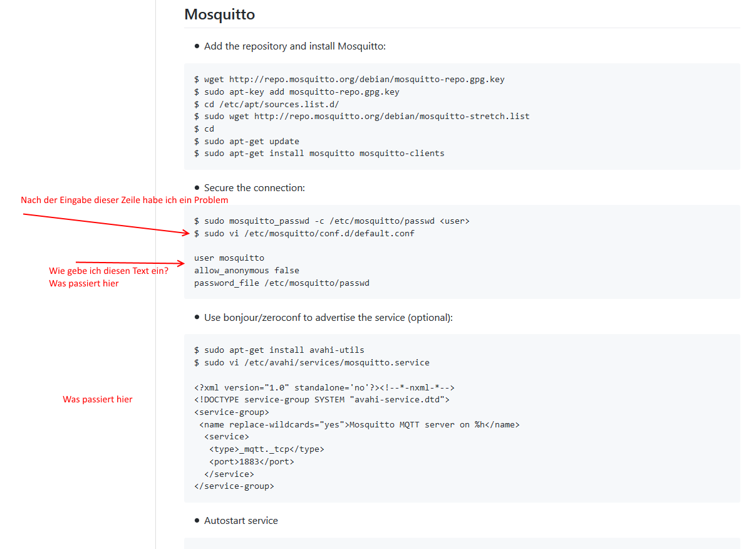Viewport: 756px width, 549px height.
Task: Click the 'sudo apt-get install mosquitto mosquitto-clients' line
Action: coord(319,154)
